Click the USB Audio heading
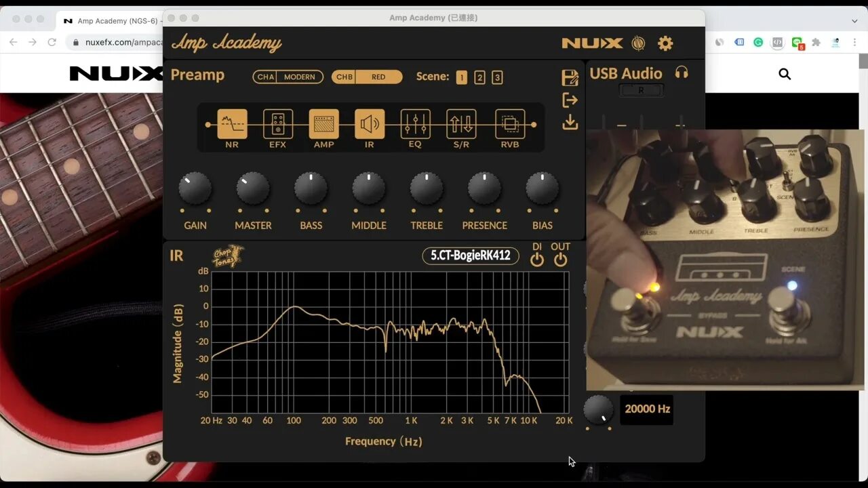The image size is (868, 488). pos(626,73)
